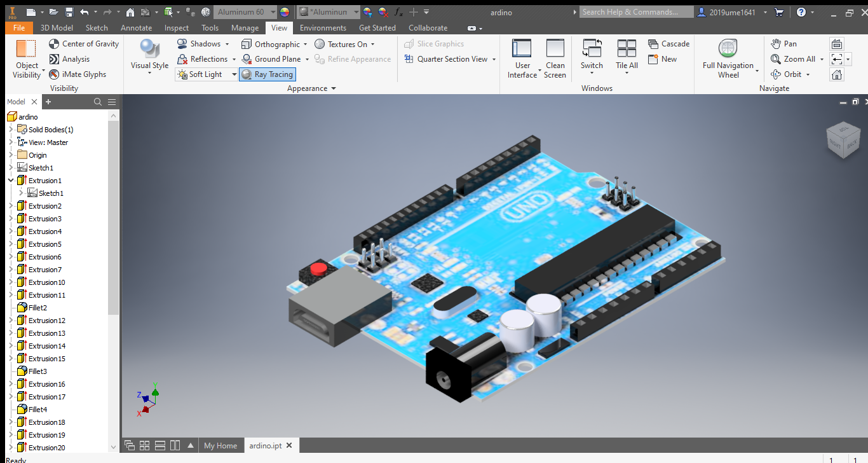Screen dimensions: 868x463
Task: Open the Orthographic dropdown arrow
Action: coord(305,45)
